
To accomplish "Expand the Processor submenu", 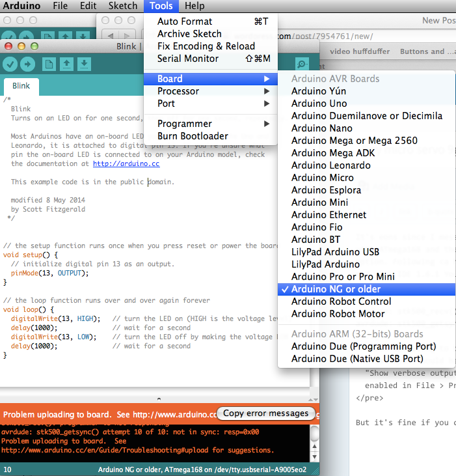I will pyautogui.click(x=211, y=91).
